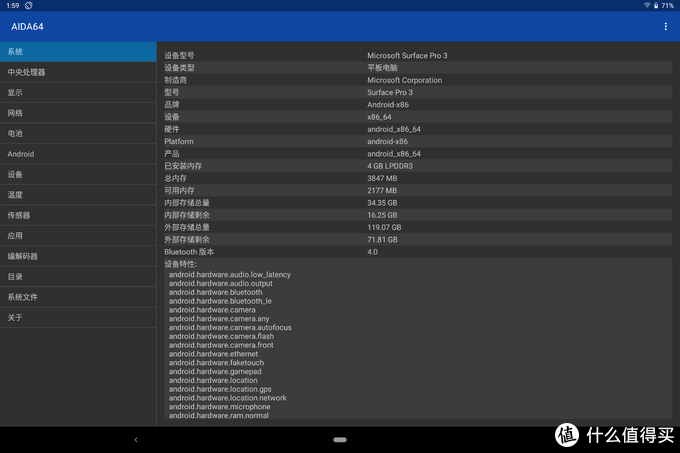The image size is (680, 453).
Task: Click android.hardware.camera.flash entry
Action: pyautogui.click(x=221, y=336)
